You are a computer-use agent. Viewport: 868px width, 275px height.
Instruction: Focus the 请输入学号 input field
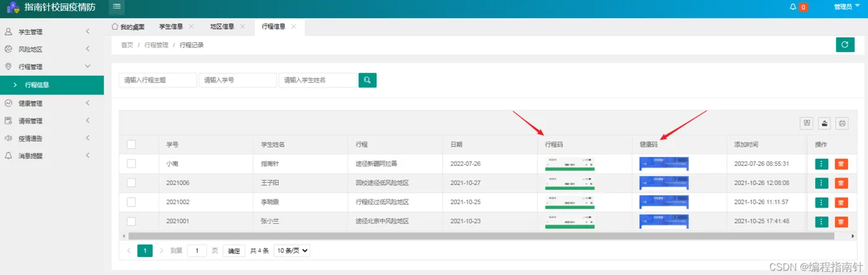(237, 80)
